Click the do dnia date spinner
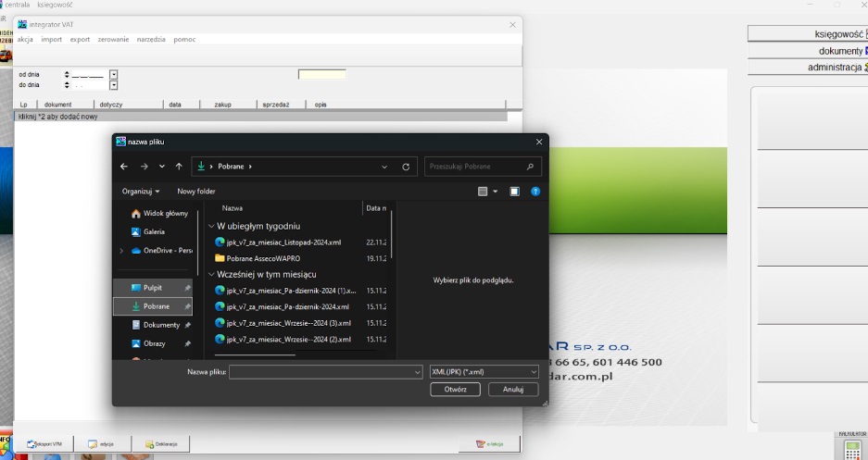868x460 pixels. [67, 85]
